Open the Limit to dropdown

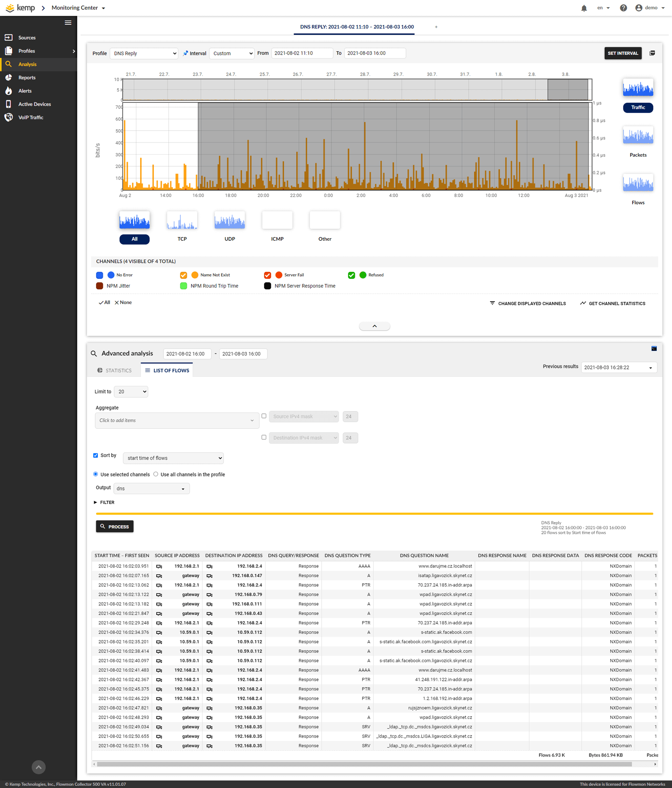pyautogui.click(x=131, y=391)
